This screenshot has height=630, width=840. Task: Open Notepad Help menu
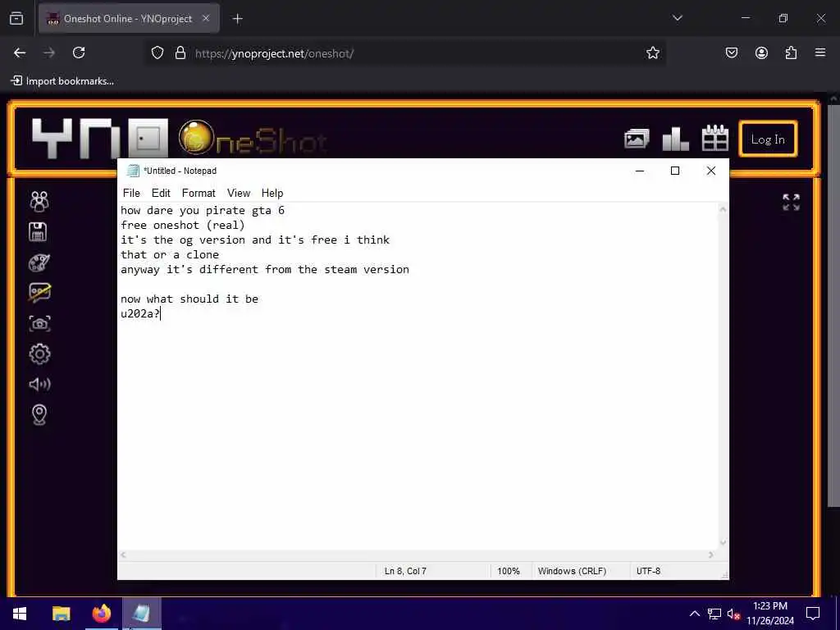pos(272,193)
